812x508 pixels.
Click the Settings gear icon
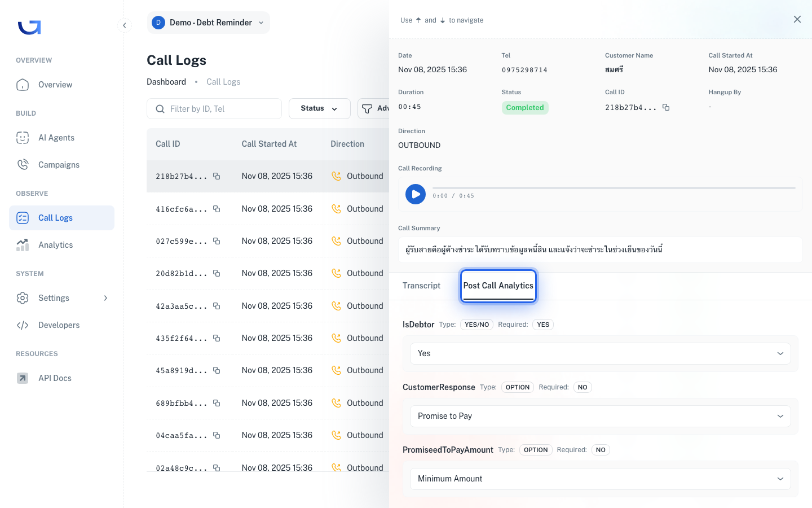(x=23, y=298)
